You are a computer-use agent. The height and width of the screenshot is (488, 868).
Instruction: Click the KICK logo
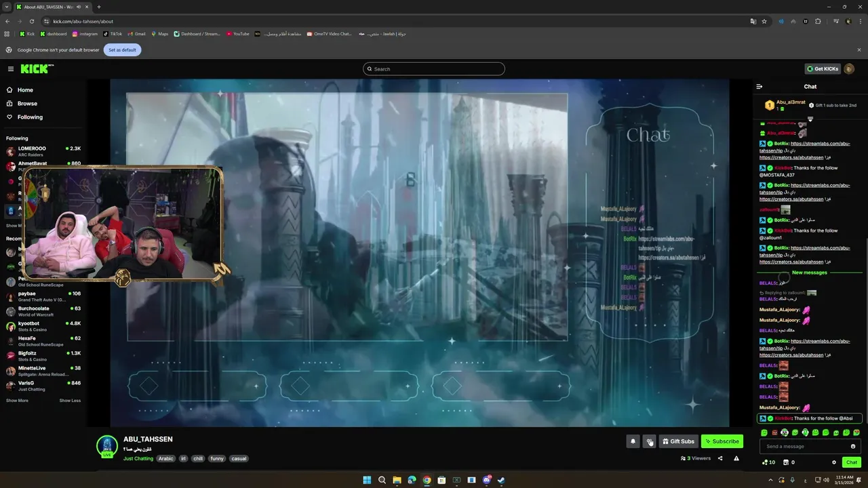(x=37, y=68)
